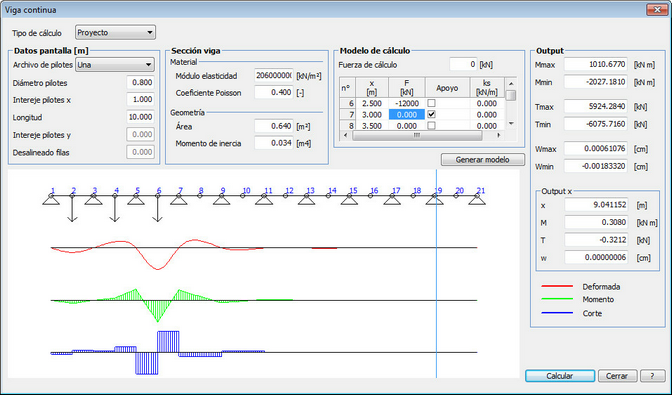Click the red Deformada legend line
The width and height of the screenshot is (672, 395).
(557, 286)
